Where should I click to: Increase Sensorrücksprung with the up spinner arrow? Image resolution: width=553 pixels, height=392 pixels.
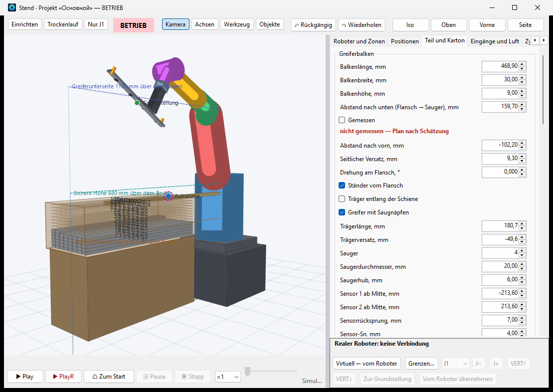522,317
